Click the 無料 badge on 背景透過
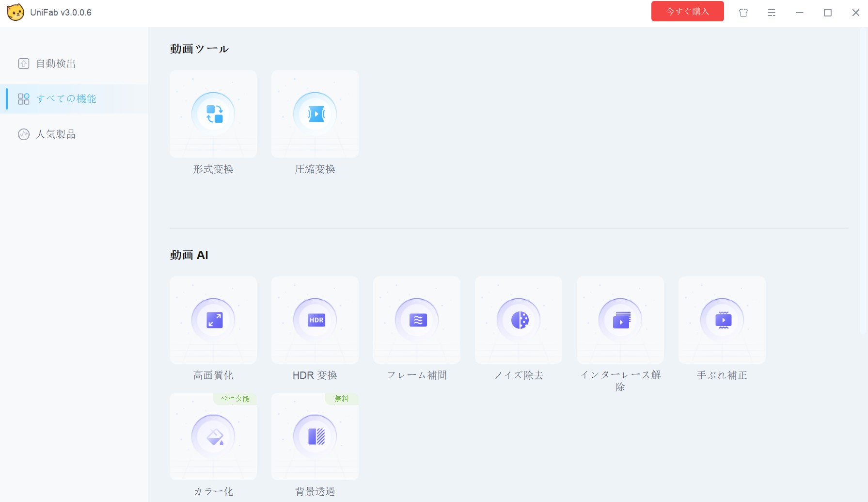 click(342, 399)
